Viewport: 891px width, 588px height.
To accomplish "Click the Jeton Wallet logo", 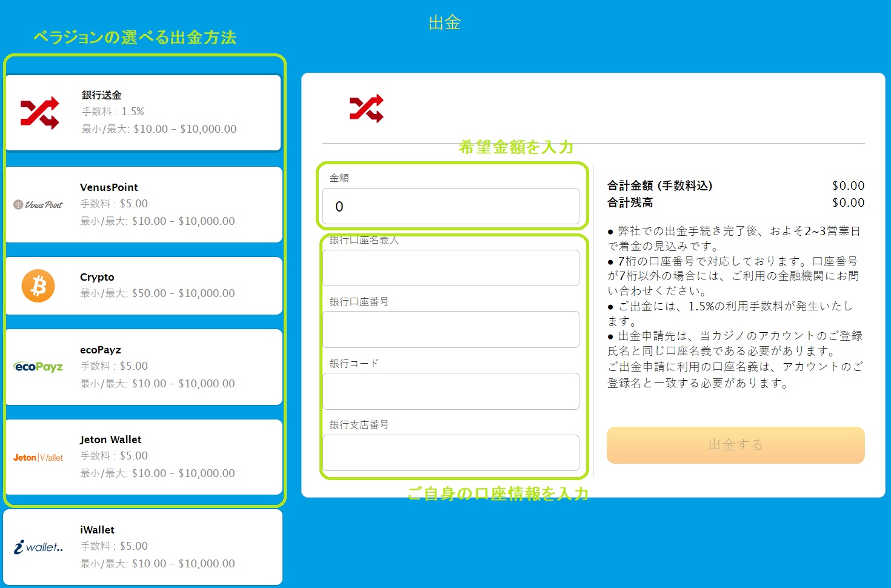I will coord(38,458).
